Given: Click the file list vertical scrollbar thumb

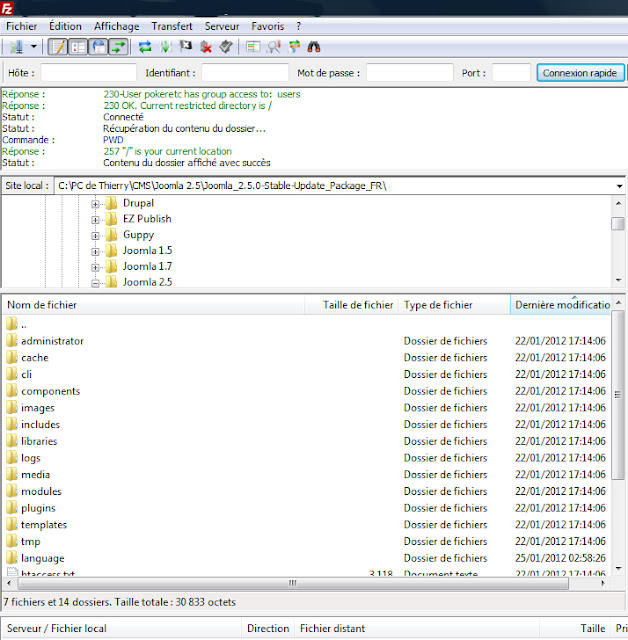Looking at the screenshot, I should tap(618, 395).
